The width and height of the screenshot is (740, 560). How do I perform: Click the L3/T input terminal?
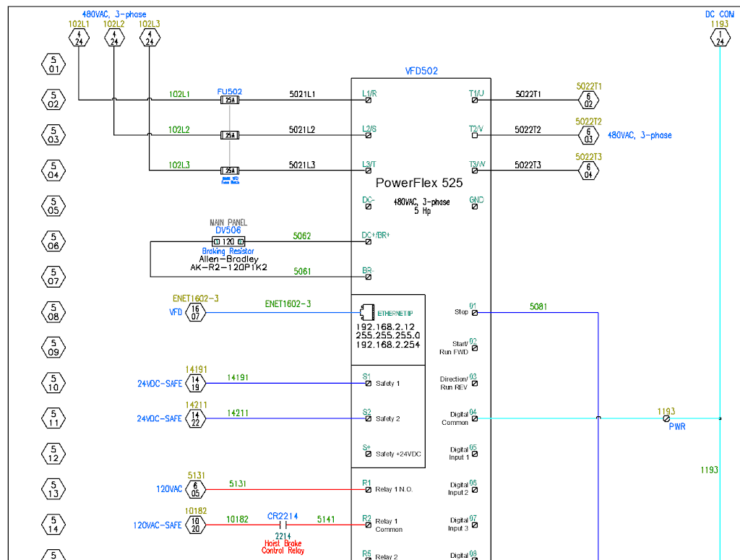pos(369,171)
